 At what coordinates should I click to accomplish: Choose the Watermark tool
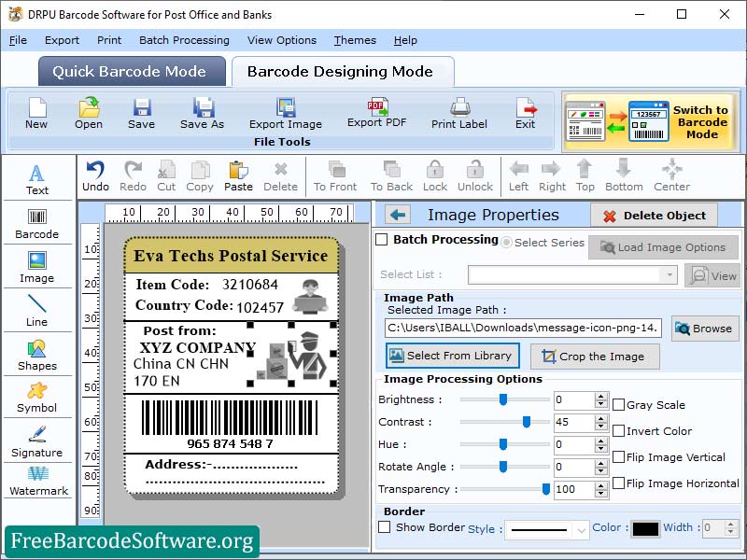(x=37, y=482)
